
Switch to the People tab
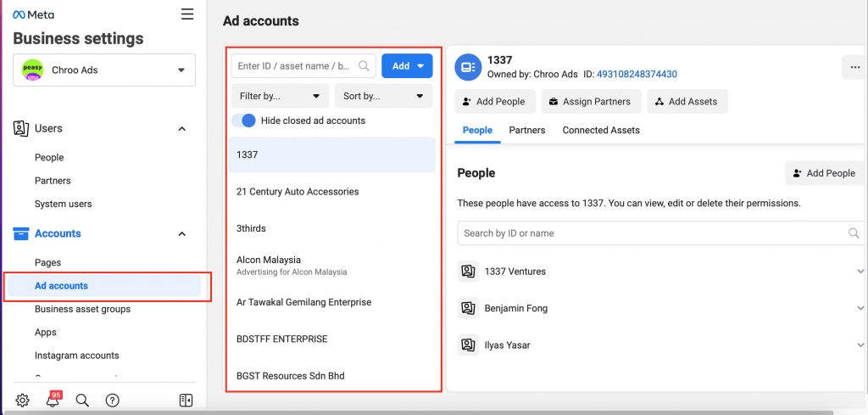pos(477,130)
